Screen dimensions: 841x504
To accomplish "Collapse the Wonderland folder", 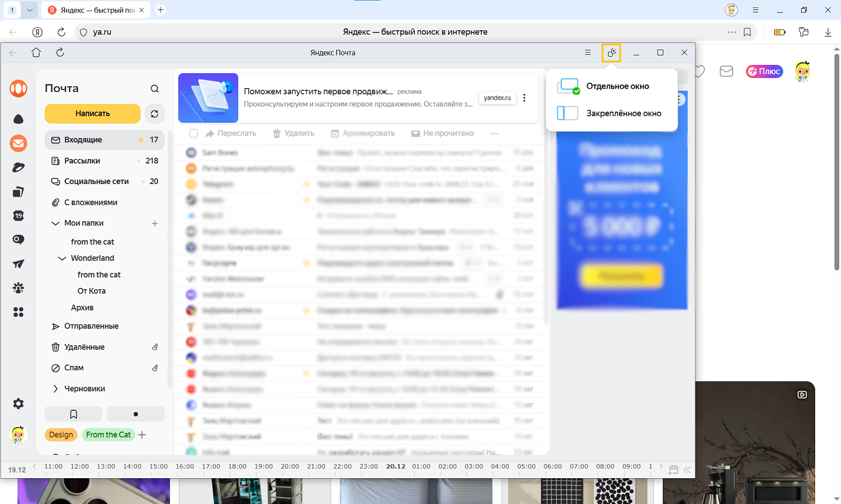I will point(62,258).
